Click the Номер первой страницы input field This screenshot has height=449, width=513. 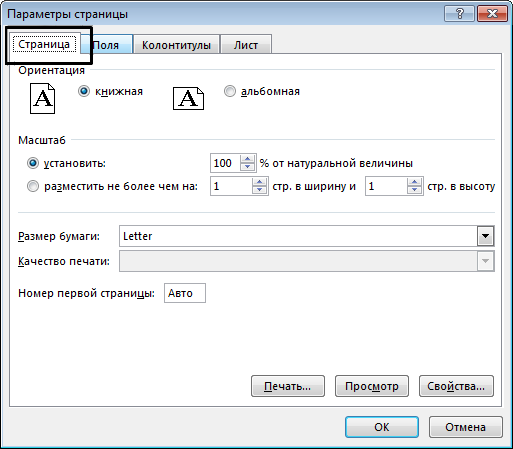coord(185,293)
